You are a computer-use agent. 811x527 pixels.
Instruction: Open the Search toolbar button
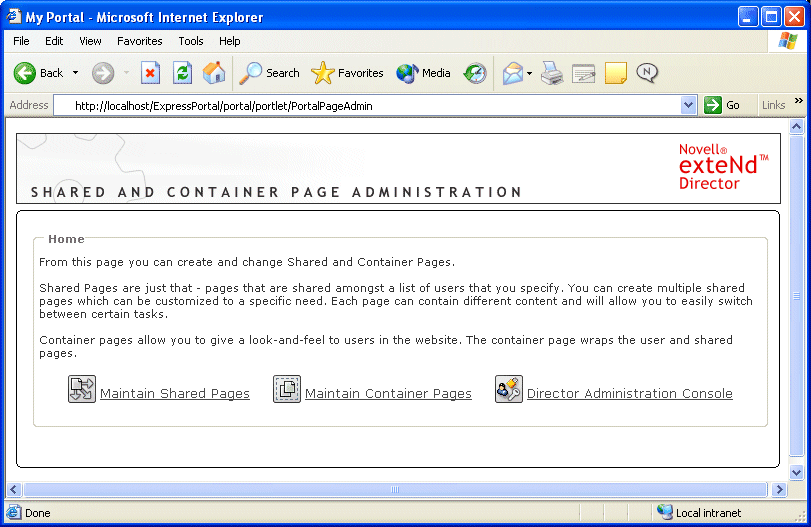[x=269, y=73]
